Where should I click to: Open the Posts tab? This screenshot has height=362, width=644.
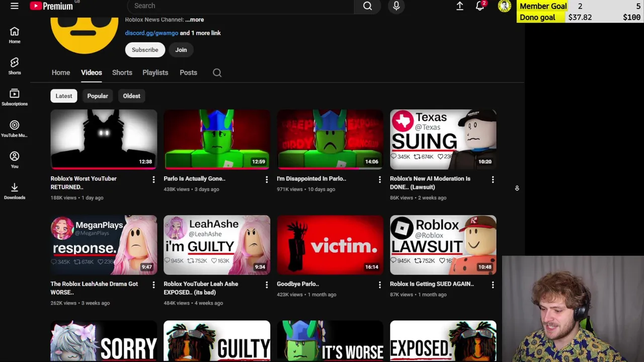[x=188, y=72]
